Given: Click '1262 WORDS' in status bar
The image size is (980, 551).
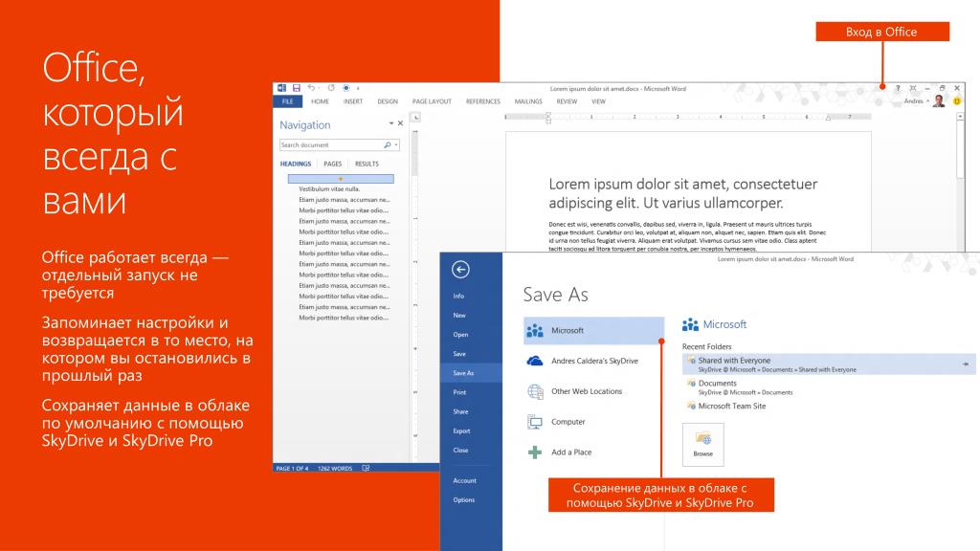Looking at the screenshot, I should tap(335, 468).
